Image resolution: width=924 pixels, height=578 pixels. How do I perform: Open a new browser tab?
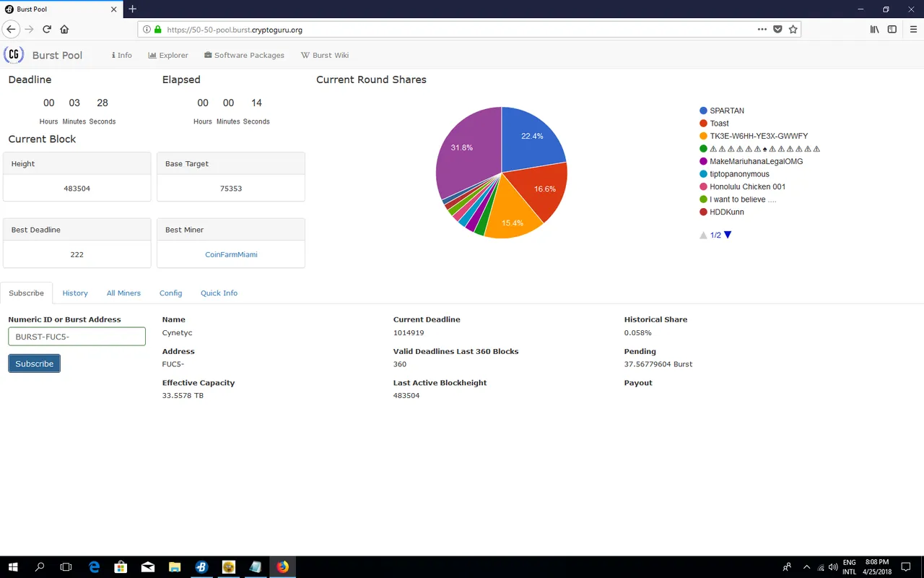point(132,9)
